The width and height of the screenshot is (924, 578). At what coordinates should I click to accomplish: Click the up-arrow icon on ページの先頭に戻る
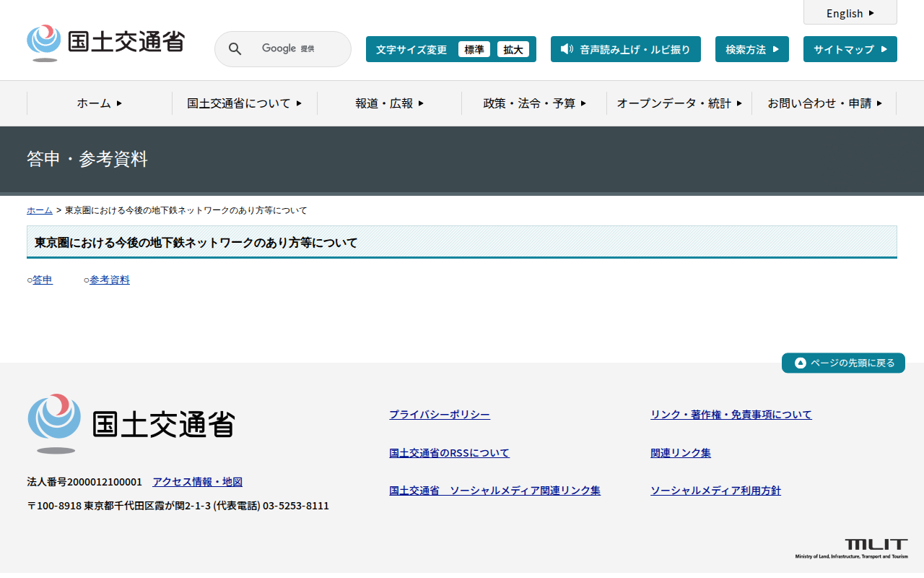[800, 363]
